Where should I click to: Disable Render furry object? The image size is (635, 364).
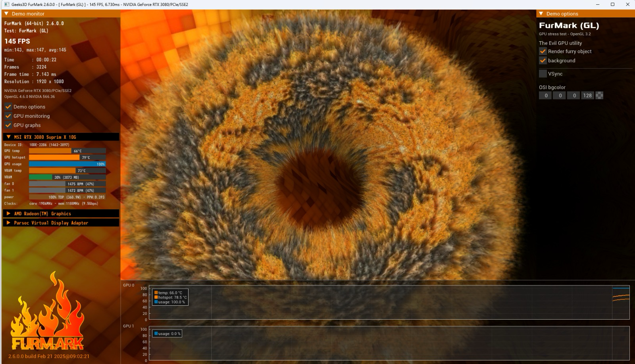pos(543,51)
